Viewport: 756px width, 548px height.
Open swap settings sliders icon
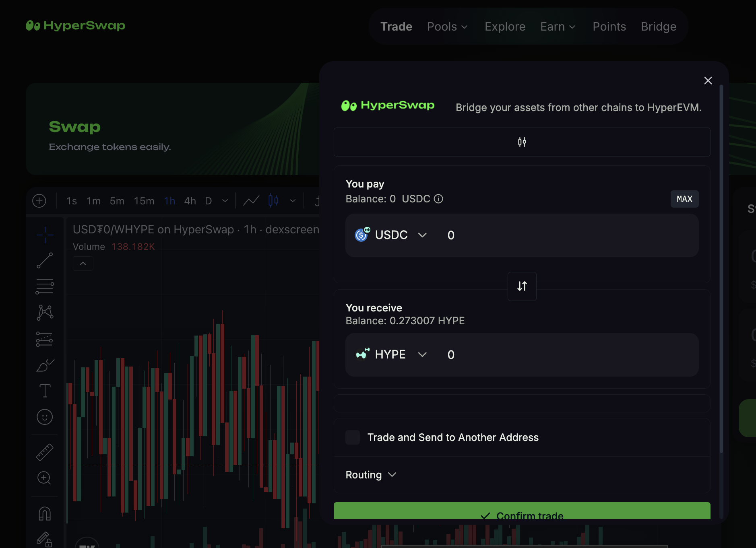click(x=522, y=142)
